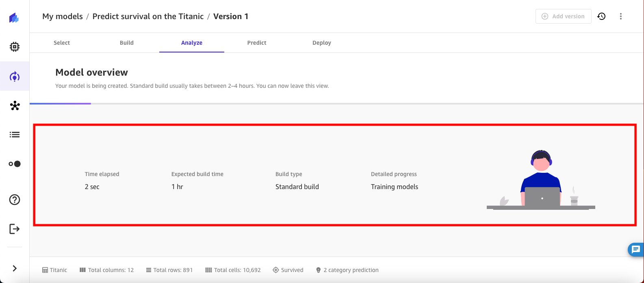Image resolution: width=644 pixels, height=283 pixels.
Task: Click the Titanic dataset table icon
Action: (45, 270)
